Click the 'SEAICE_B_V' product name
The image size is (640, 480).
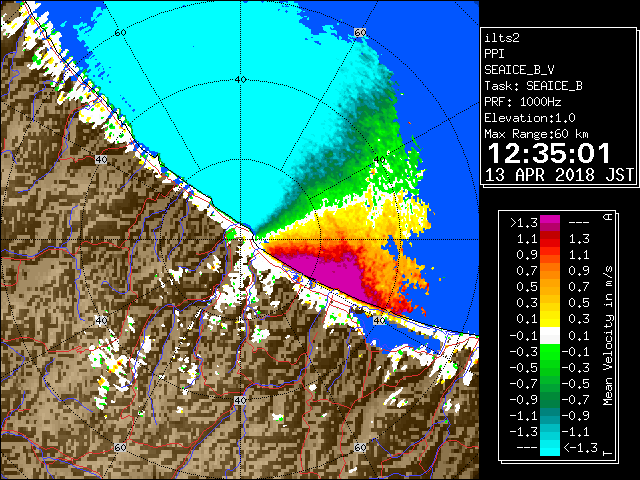(519, 70)
